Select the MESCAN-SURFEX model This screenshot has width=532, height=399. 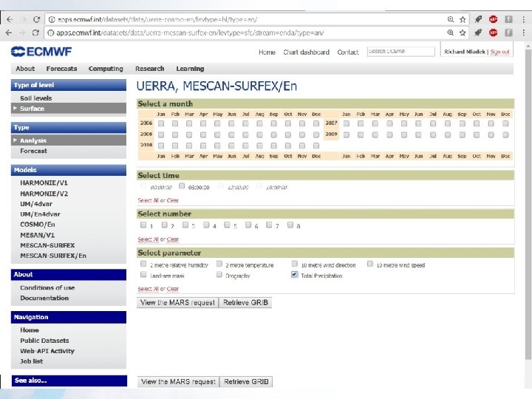(47, 245)
